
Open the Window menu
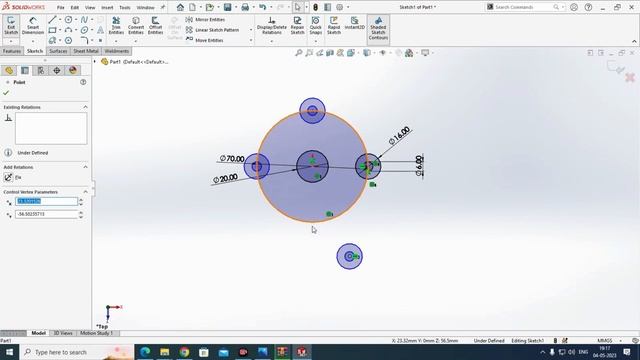[x=145, y=7]
